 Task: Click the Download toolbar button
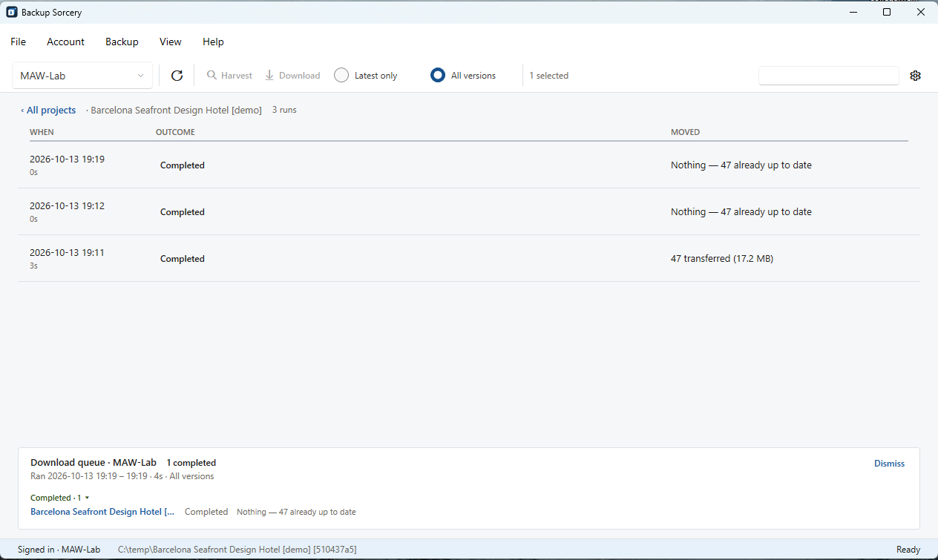292,76
